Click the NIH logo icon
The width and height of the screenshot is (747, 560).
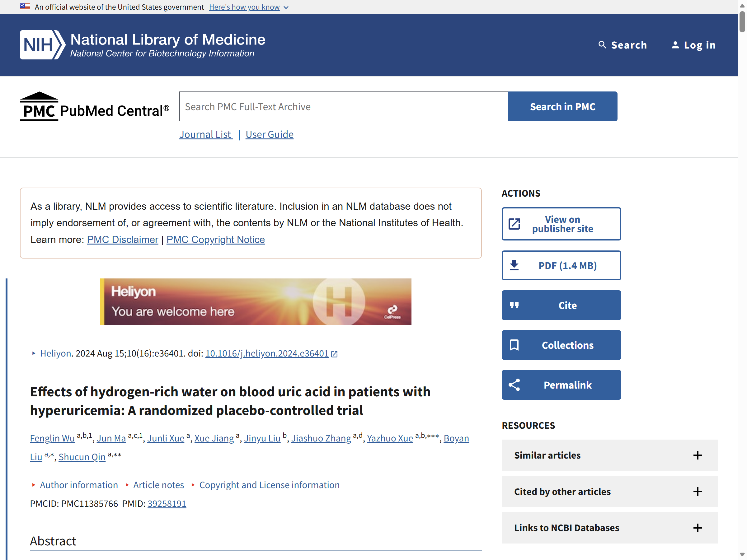pyautogui.click(x=42, y=45)
